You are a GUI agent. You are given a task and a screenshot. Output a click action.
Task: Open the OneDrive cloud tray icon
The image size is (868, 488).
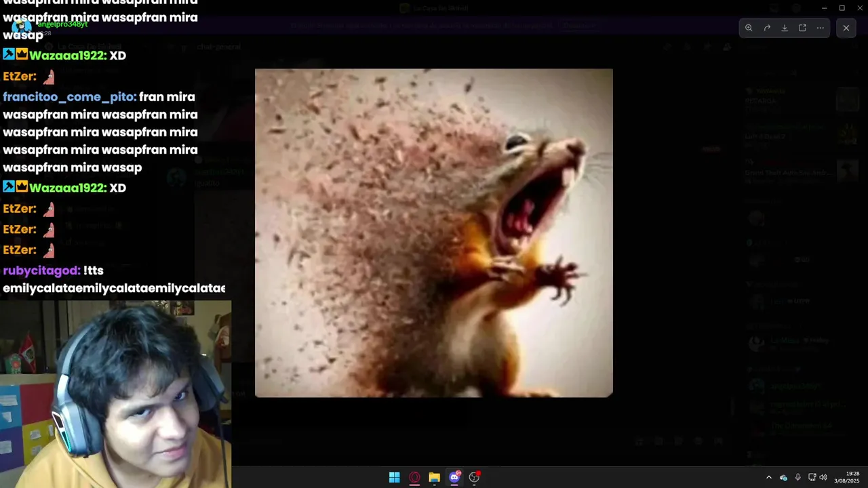783,477
